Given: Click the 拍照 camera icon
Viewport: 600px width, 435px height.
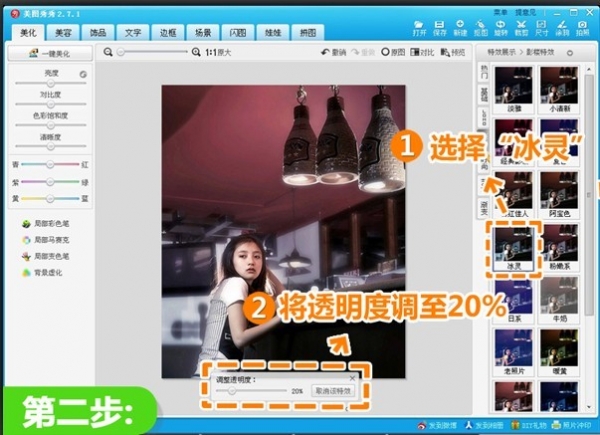Looking at the screenshot, I should [582, 28].
